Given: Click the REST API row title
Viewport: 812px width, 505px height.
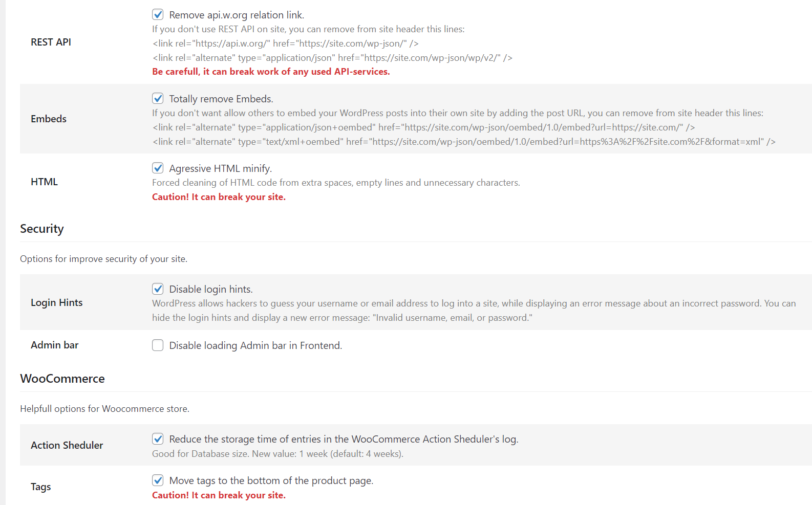Looking at the screenshot, I should click(51, 42).
